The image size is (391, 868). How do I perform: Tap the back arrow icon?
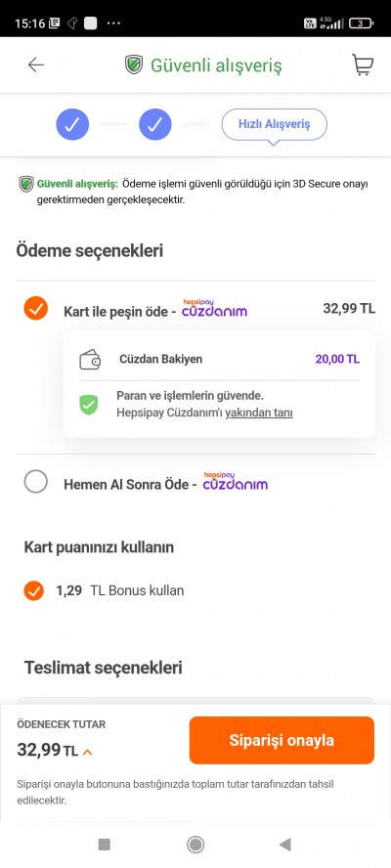tap(36, 65)
